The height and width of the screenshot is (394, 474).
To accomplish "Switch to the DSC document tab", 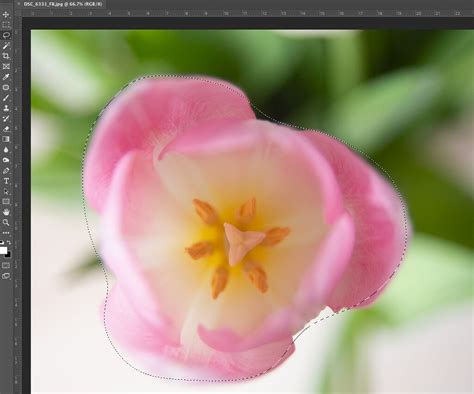I will click(62, 4).
